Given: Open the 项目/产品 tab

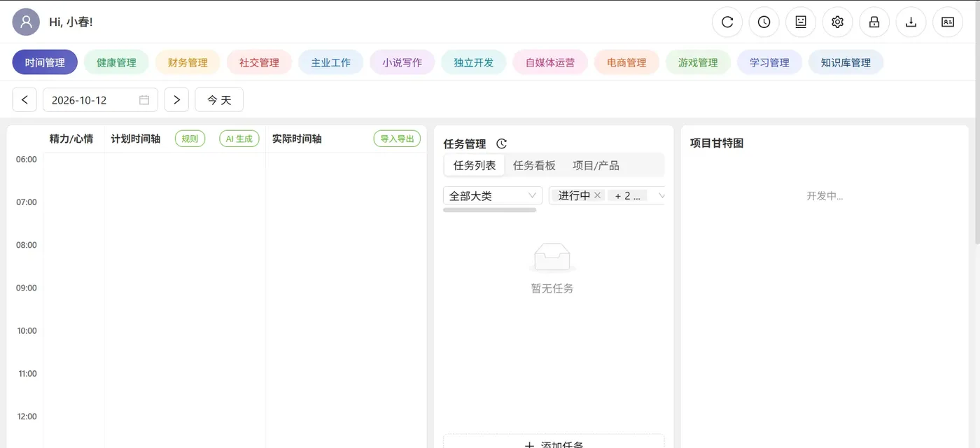Looking at the screenshot, I should pyautogui.click(x=596, y=165).
